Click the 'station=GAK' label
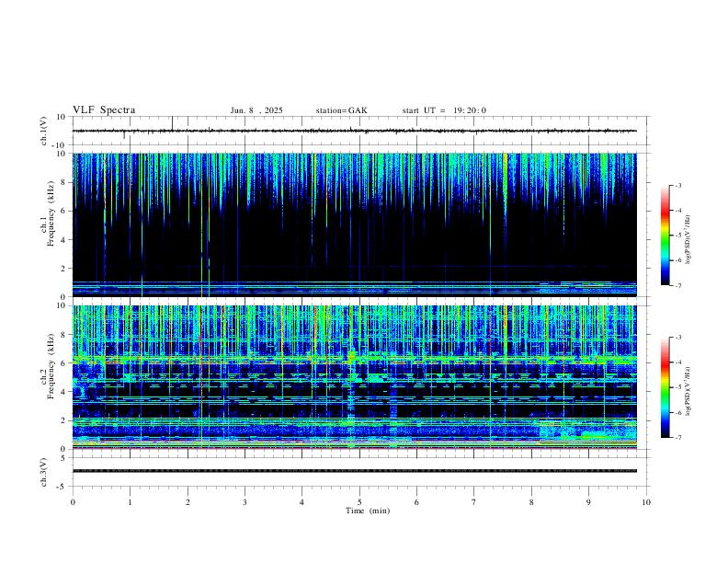The image size is (728, 563). (341, 110)
